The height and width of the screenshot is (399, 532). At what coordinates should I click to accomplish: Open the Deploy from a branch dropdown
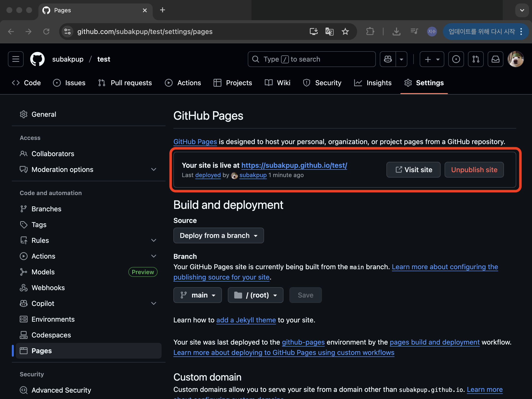click(x=218, y=235)
